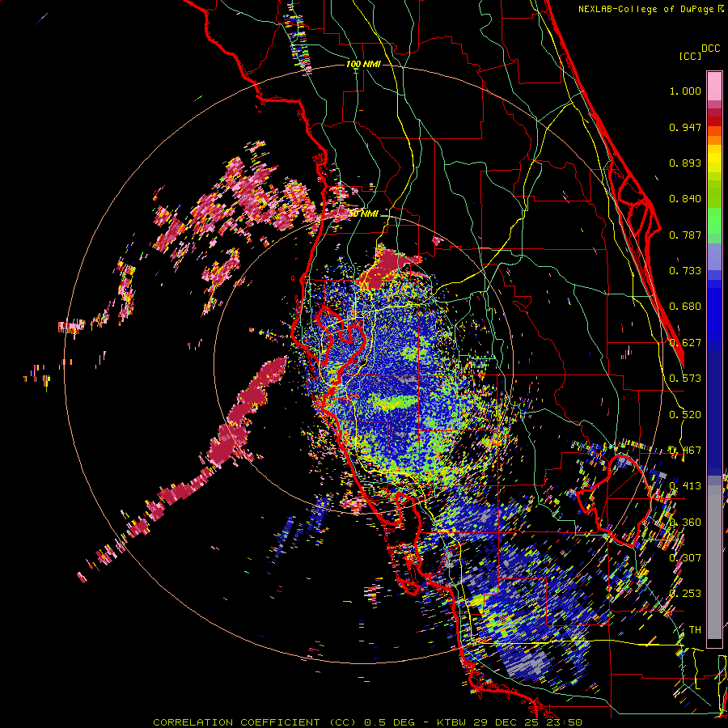Click the 100 NMI range ring label
The image size is (728, 728).
tap(363, 64)
